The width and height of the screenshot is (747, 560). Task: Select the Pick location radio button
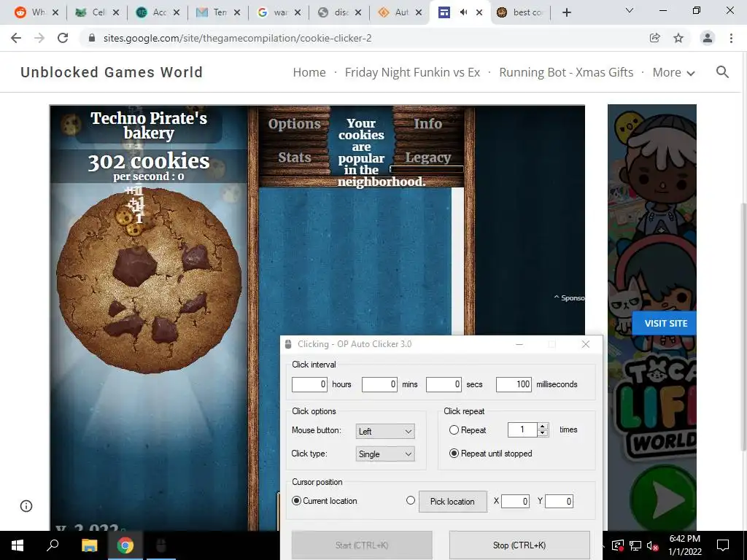[411, 500]
